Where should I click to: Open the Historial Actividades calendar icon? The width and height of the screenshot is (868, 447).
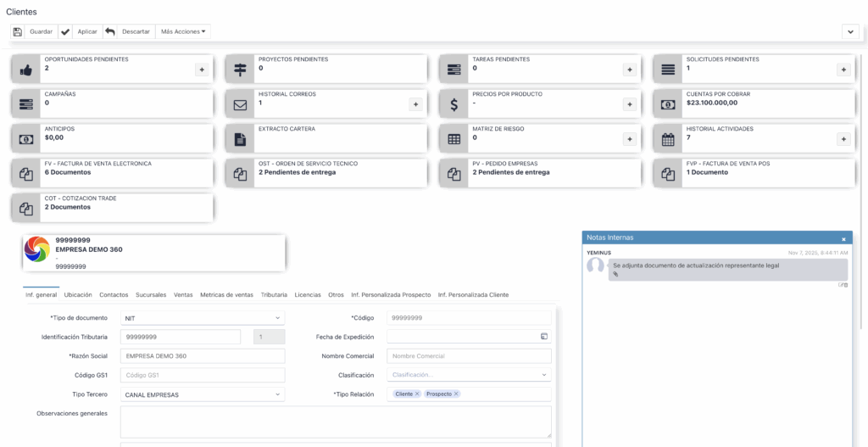pyautogui.click(x=668, y=139)
